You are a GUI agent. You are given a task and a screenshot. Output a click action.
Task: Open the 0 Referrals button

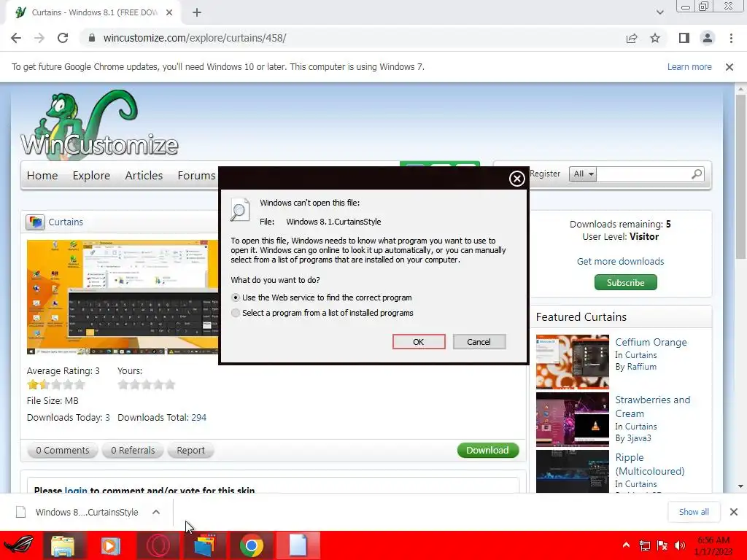pos(133,451)
